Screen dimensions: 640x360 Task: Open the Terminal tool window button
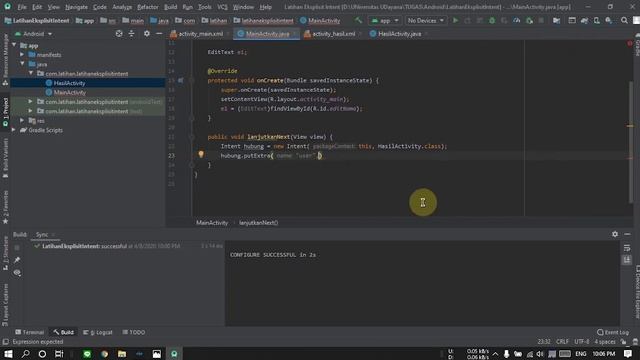click(29, 332)
